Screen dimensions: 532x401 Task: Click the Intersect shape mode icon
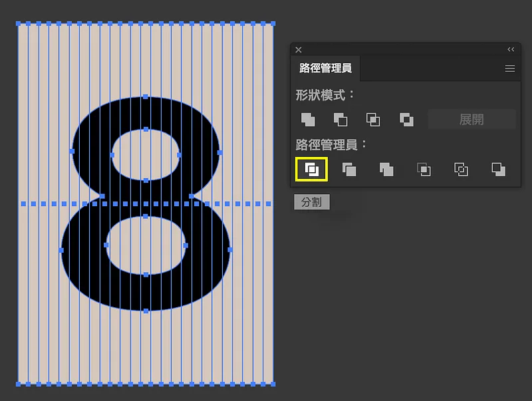[x=373, y=120]
